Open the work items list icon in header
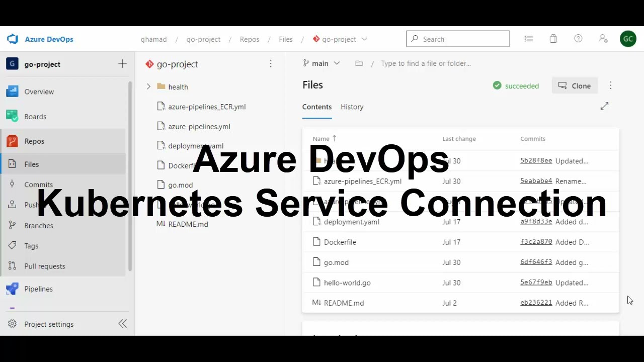This screenshot has width=644, height=362. pos(528,39)
